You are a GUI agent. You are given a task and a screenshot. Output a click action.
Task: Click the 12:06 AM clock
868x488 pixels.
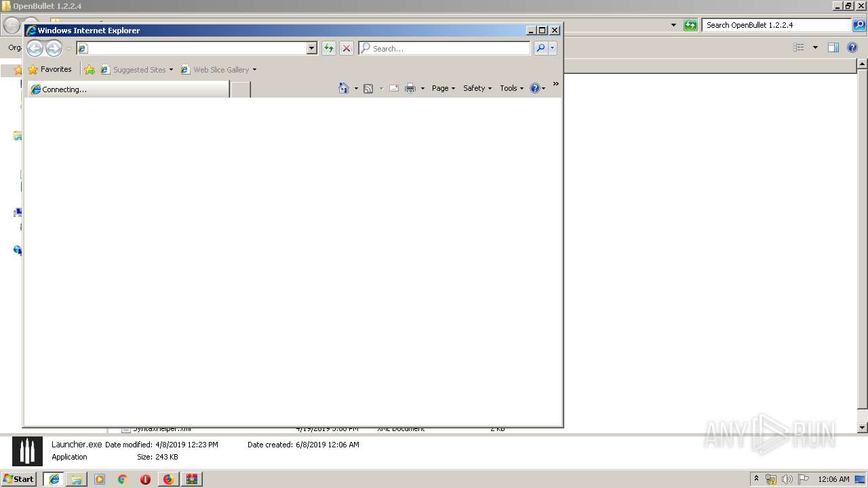[833, 479]
